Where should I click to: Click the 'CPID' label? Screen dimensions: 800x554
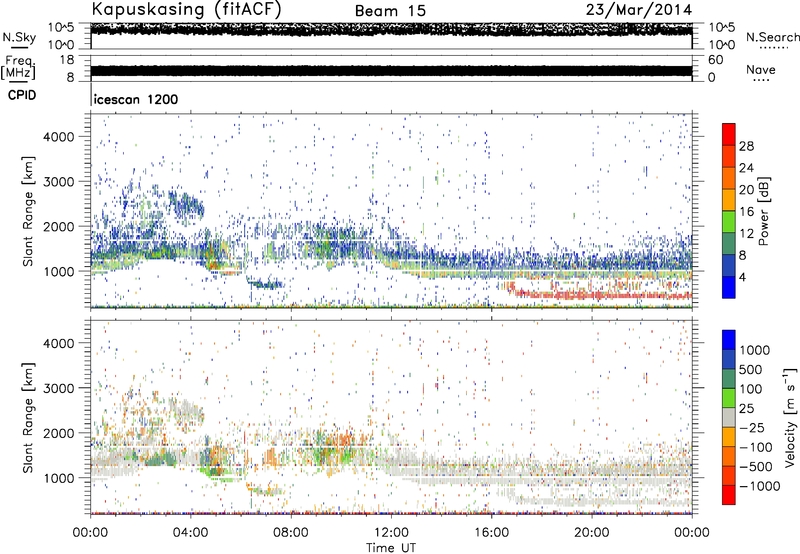tap(22, 95)
